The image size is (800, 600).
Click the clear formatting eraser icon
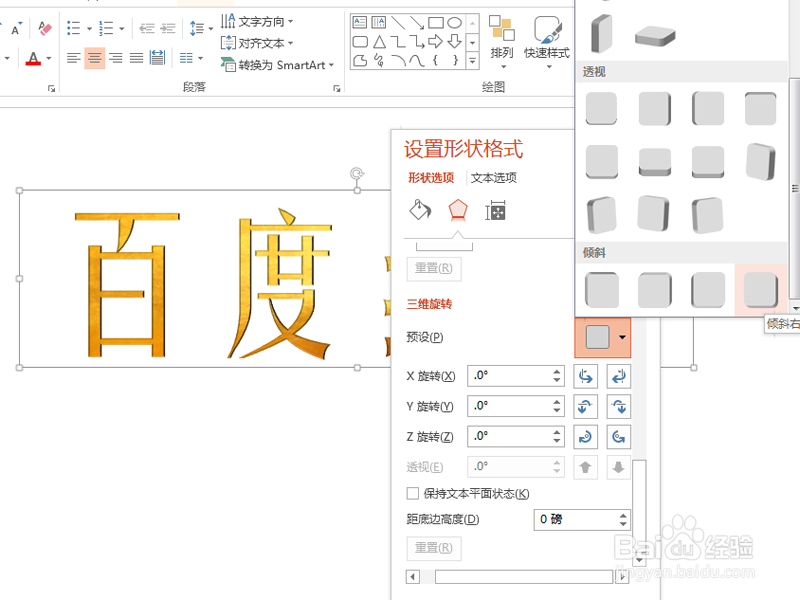click(44, 28)
